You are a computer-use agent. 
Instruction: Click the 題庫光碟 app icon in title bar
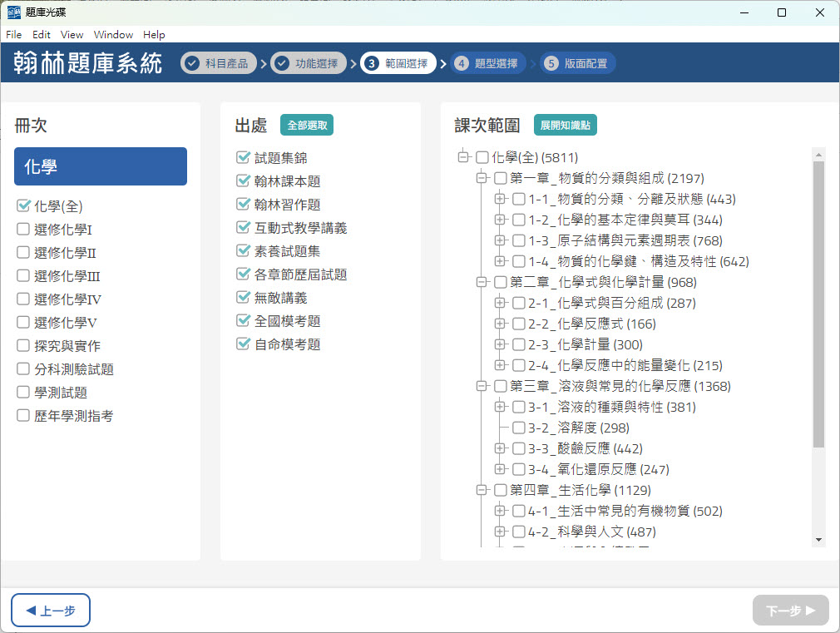tap(14, 12)
